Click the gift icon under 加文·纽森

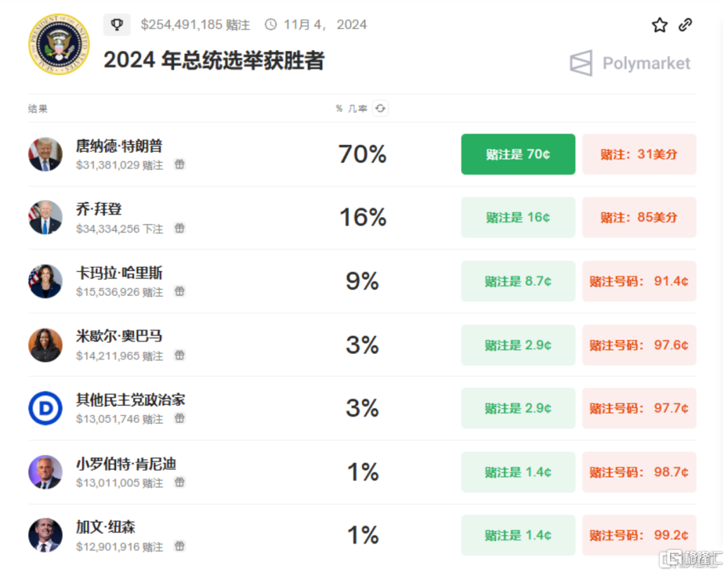pos(179,546)
